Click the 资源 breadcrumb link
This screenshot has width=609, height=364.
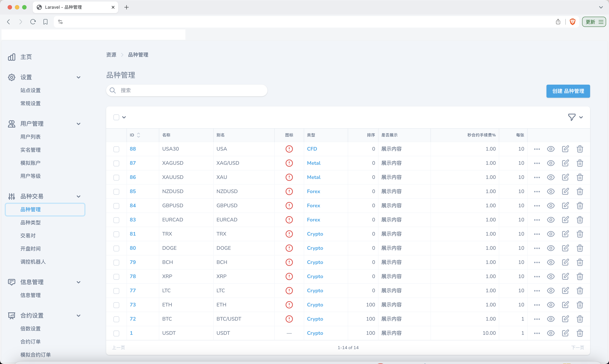pos(111,55)
